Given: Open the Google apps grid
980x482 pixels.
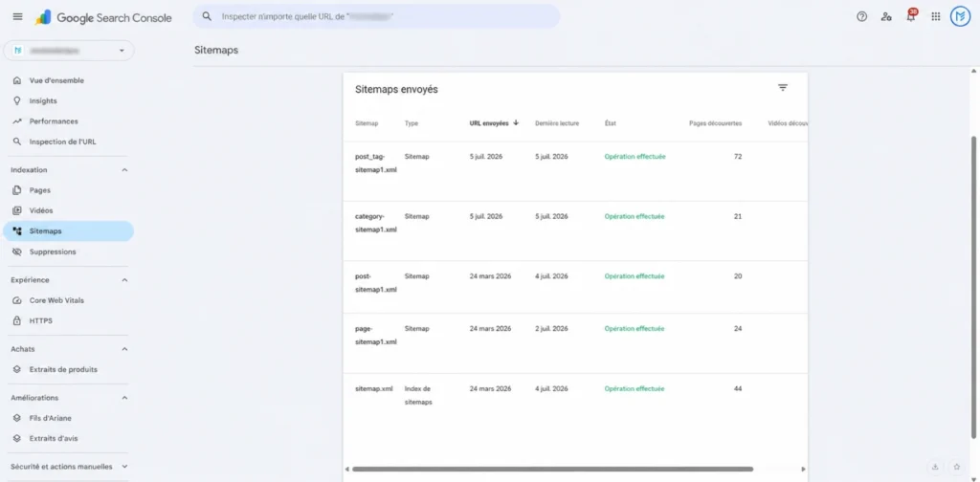Looking at the screenshot, I should click(936, 17).
